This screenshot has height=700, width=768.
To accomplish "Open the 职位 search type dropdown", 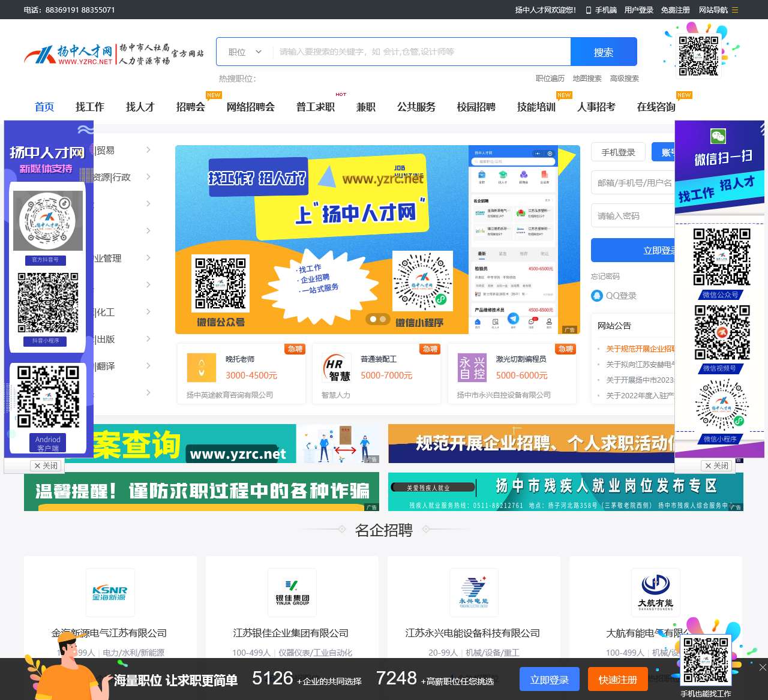I will [x=243, y=52].
